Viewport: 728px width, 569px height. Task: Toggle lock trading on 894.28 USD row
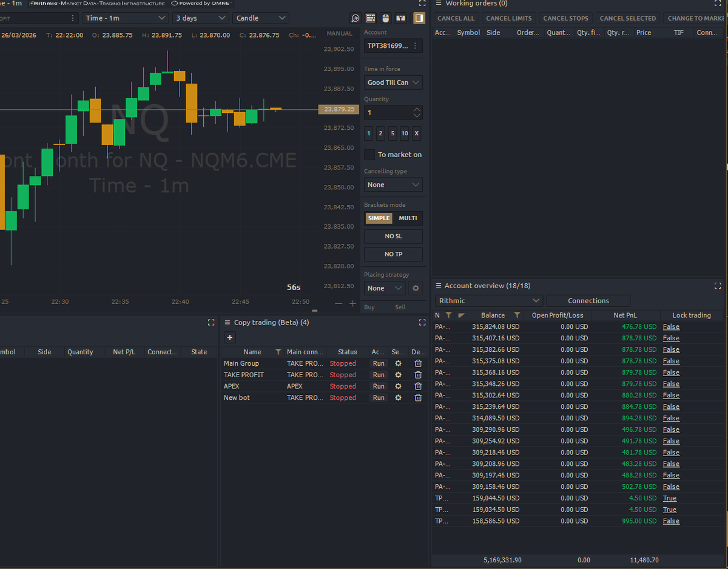[x=671, y=418]
